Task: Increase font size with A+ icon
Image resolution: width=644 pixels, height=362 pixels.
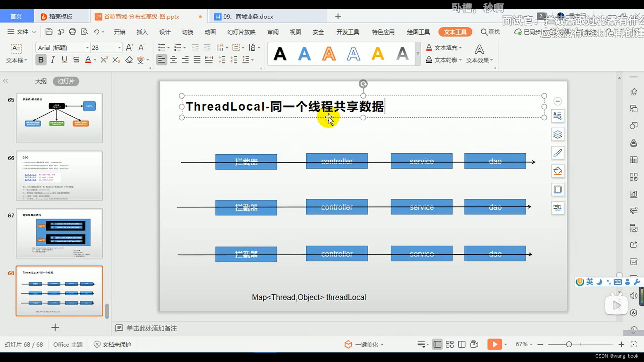Action: 129,48
